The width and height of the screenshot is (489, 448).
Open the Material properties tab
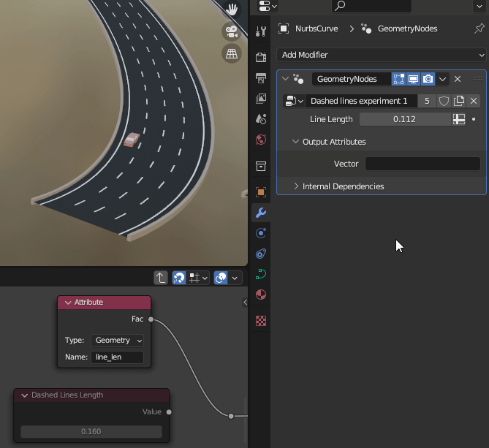click(x=261, y=295)
